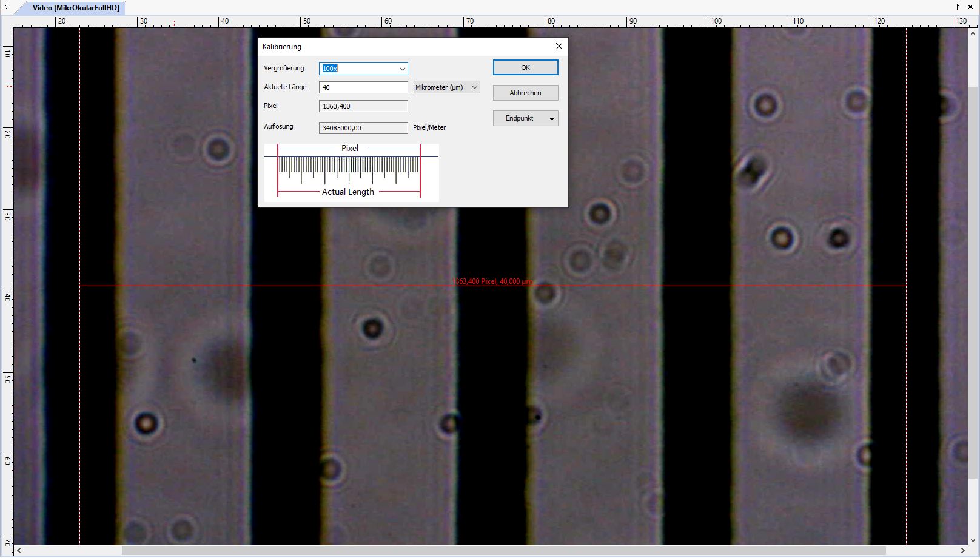Expand the Endpunkt dropdown arrow

click(552, 119)
